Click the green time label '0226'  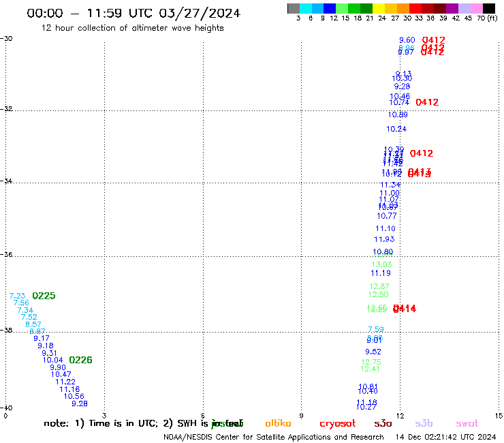tap(80, 360)
